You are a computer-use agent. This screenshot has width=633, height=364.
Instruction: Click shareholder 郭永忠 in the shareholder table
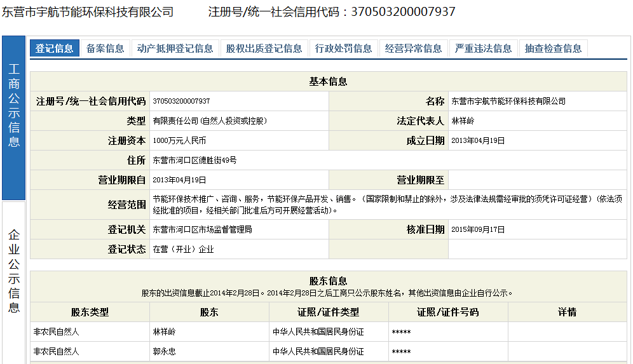163,351
